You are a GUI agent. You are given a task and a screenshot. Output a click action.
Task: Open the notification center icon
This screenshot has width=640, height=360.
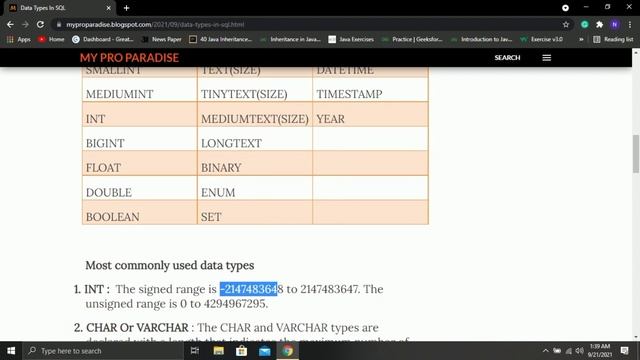point(624,351)
